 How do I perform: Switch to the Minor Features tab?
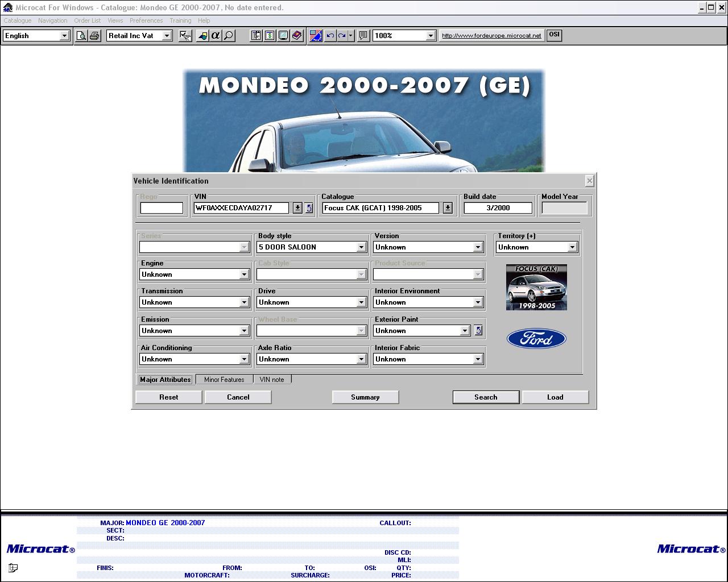point(224,380)
